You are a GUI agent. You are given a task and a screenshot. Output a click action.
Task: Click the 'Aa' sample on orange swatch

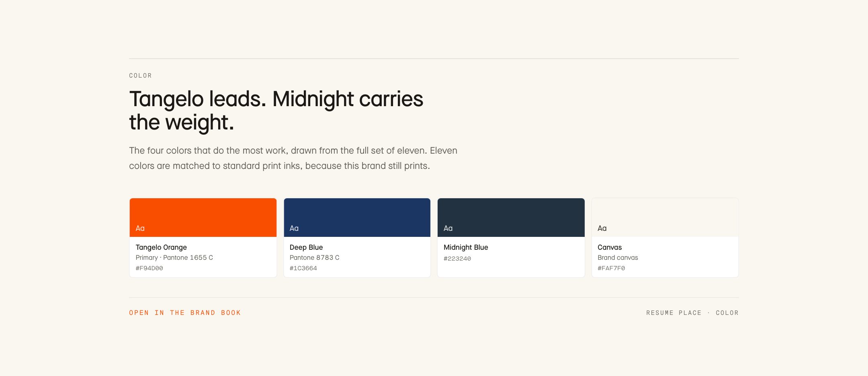tap(140, 228)
